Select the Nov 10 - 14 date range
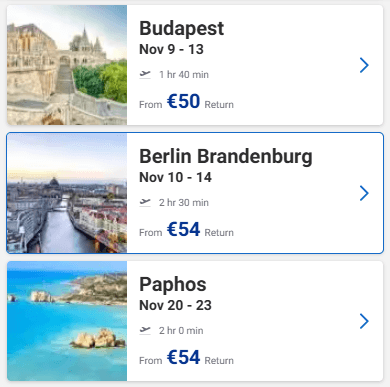Viewport: 390px width, 387px height. [175, 177]
